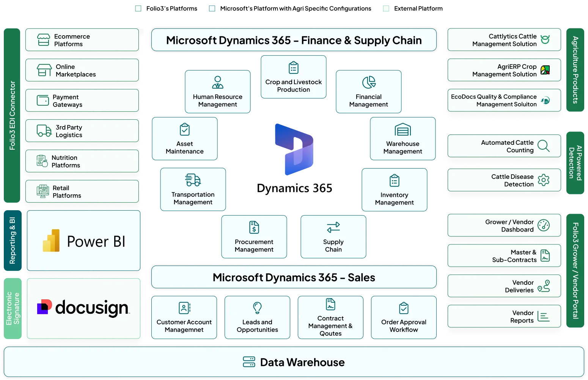Click the Financial Management pie chart icon
The image size is (588, 380).
(368, 82)
